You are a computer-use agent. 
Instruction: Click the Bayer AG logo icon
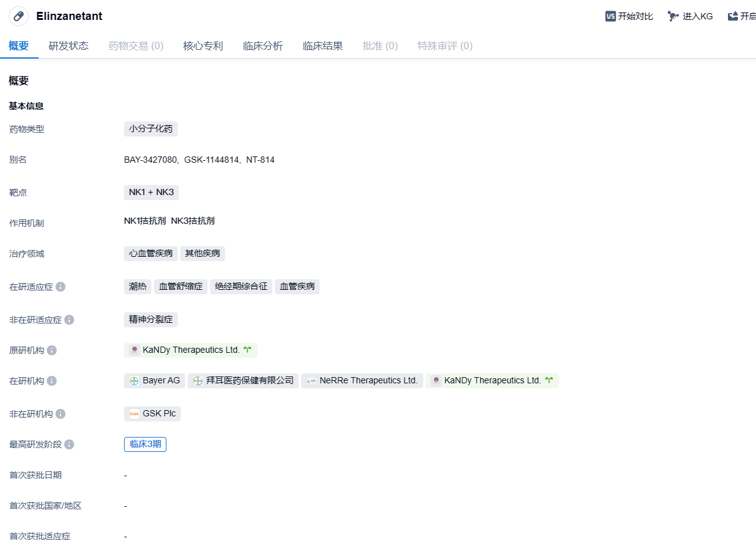[x=134, y=381]
